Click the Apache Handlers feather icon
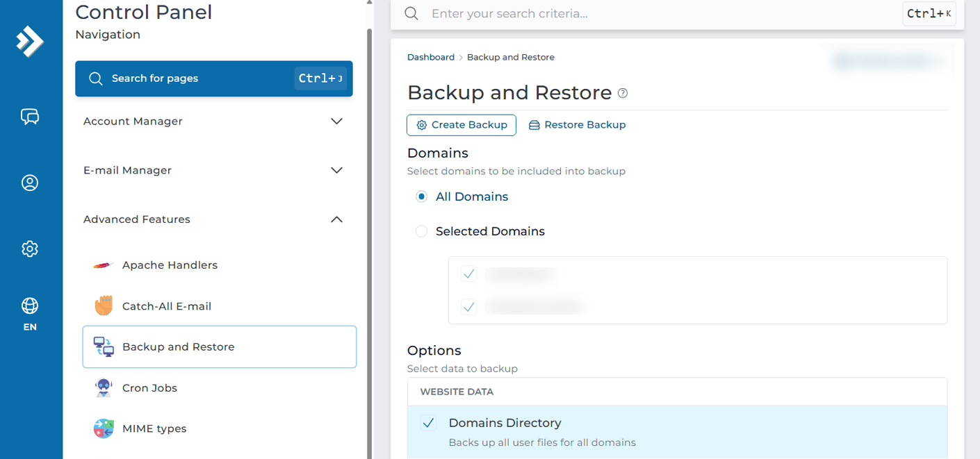 click(103, 265)
